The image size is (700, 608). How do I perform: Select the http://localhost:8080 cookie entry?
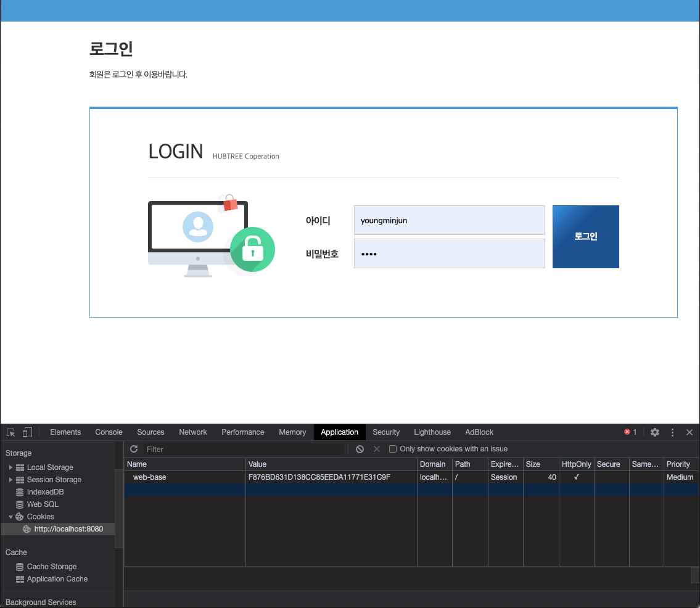[x=68, y=529]
